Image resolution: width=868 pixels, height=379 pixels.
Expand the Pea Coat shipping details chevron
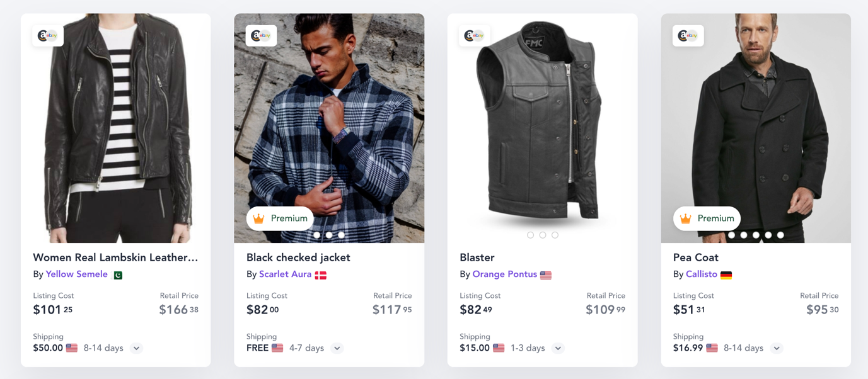tap(777, 348)
